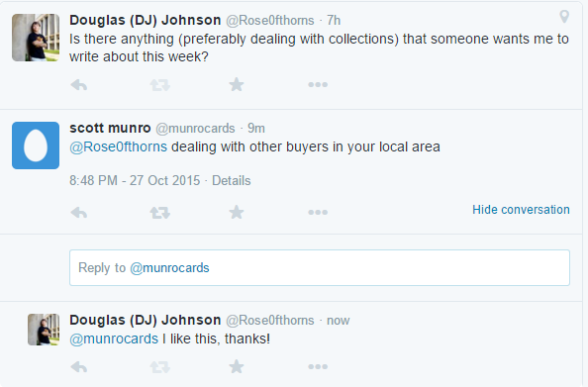Click the Reply to @munrocards input box
Viewport: 588px width, 387px height.
pyautogui.click(x=320, y=268)
